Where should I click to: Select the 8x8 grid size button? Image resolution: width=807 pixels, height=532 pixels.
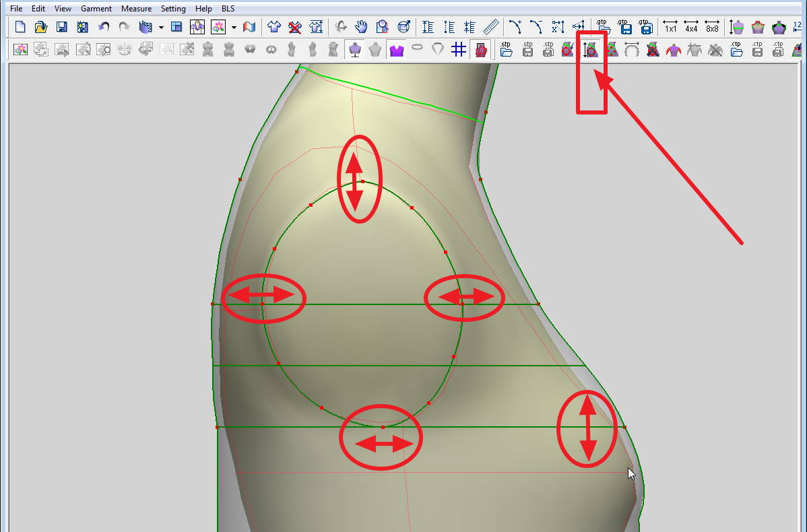coord(712,27)
